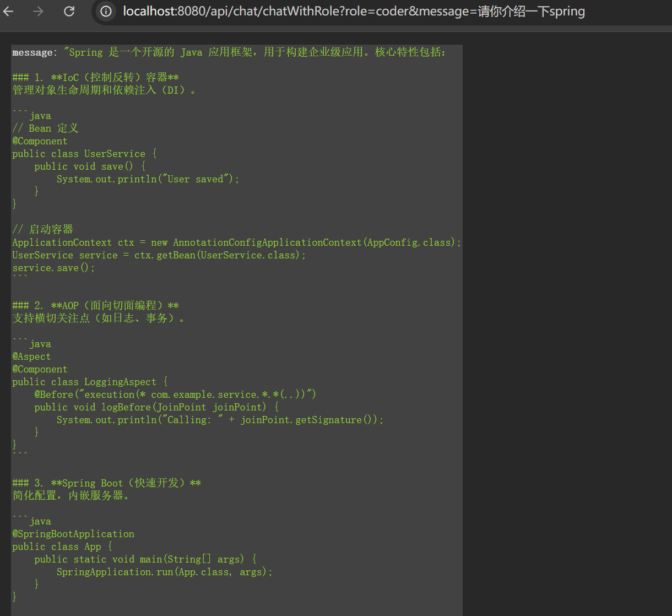672x616 pixels.
Task: Click the @Aspect annotation text
Action: coord(31,356)
